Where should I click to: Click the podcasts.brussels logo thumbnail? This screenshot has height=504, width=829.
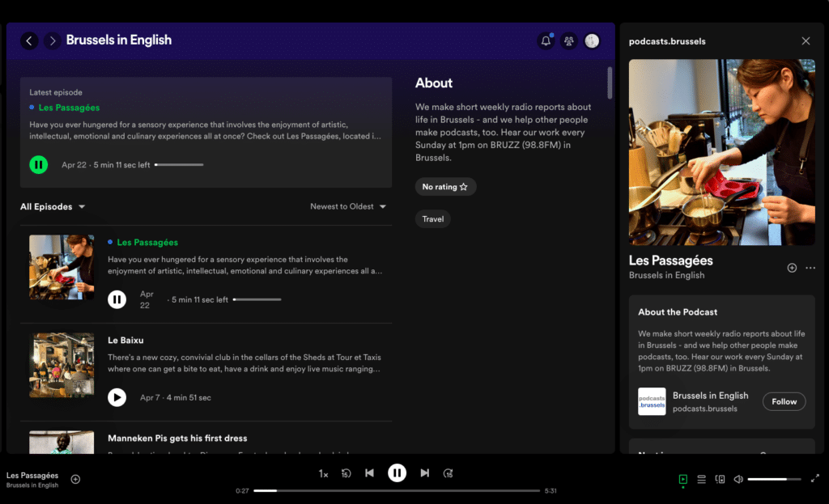652,401
